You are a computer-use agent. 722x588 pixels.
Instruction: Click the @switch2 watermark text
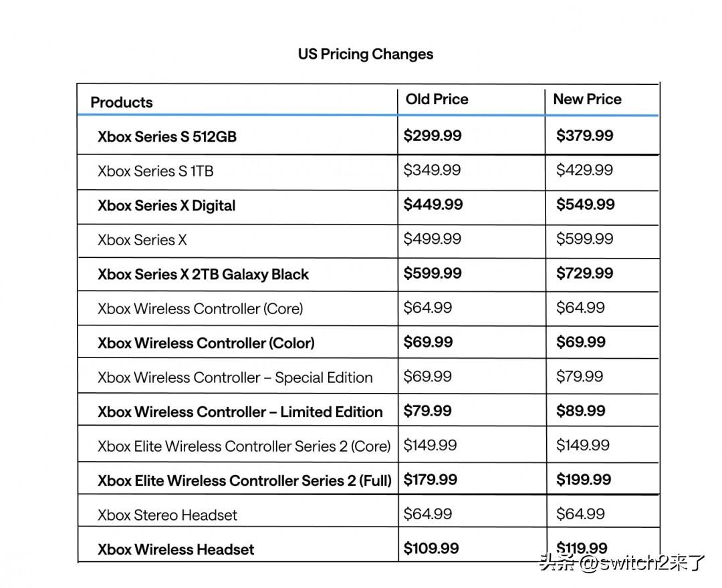tap(622, 563)
